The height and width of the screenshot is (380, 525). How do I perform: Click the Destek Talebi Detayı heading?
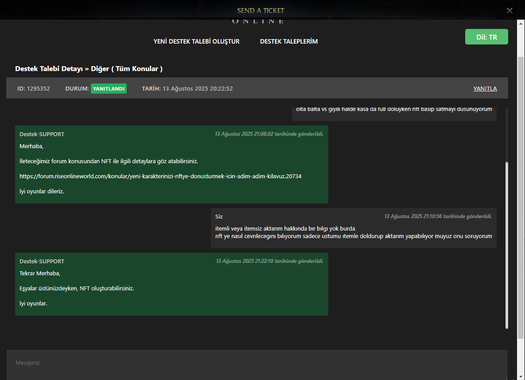[x=89, y=69]
